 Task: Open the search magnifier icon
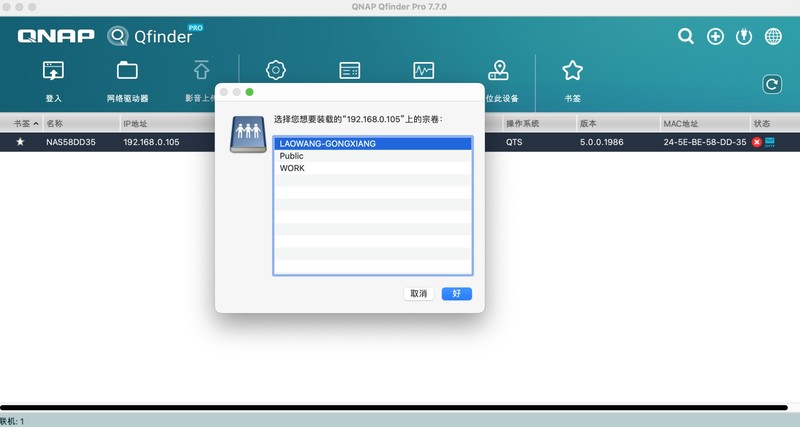click(686, 36)
